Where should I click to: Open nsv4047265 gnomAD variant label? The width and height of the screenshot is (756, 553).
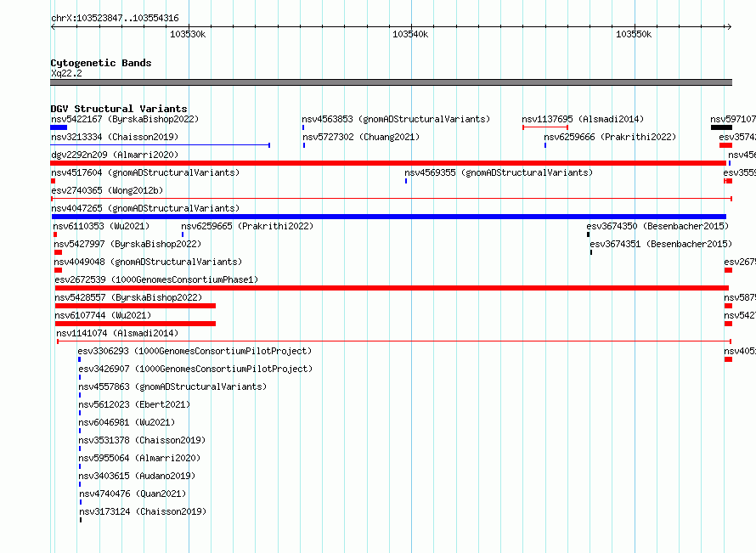click(145, 208)
